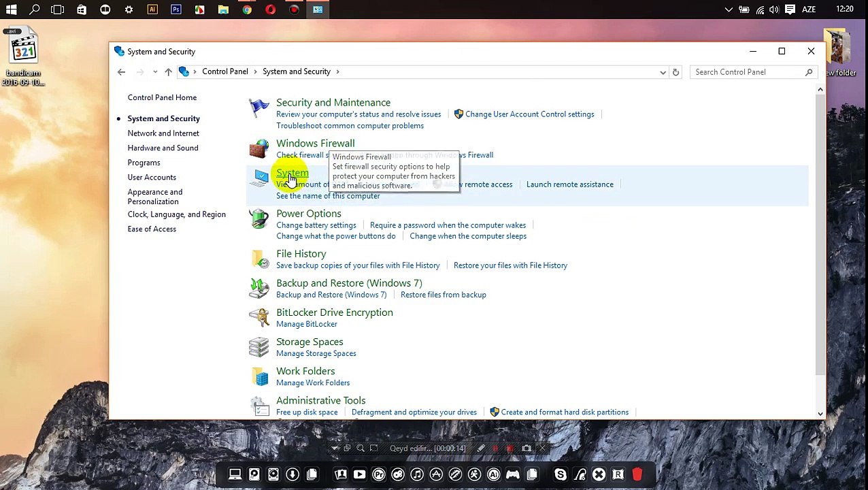Expand the chevron after Control Panel breadcrumb
Image resolution: width=868 pixels, height=490 pixels.
point(256,71)
